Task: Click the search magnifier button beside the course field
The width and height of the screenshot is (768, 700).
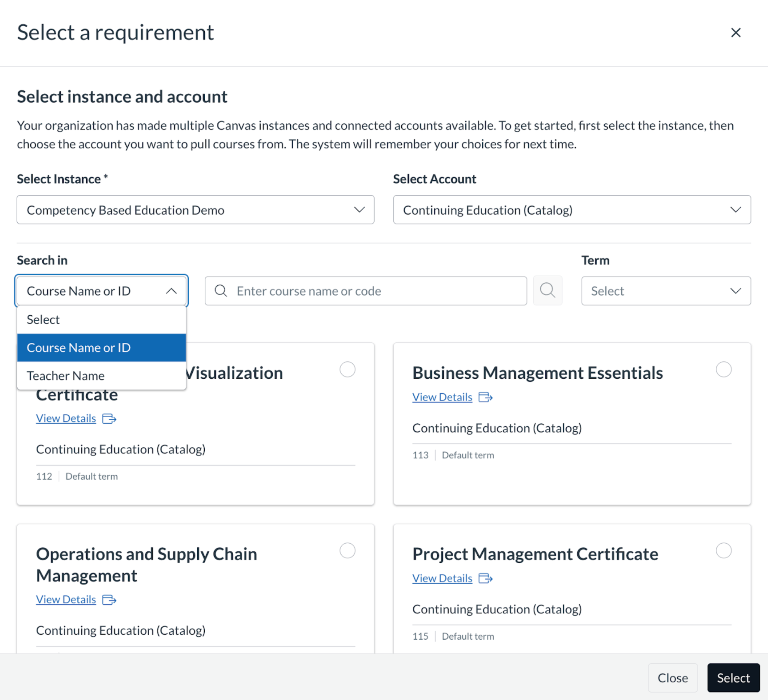Action: (547, 291)
